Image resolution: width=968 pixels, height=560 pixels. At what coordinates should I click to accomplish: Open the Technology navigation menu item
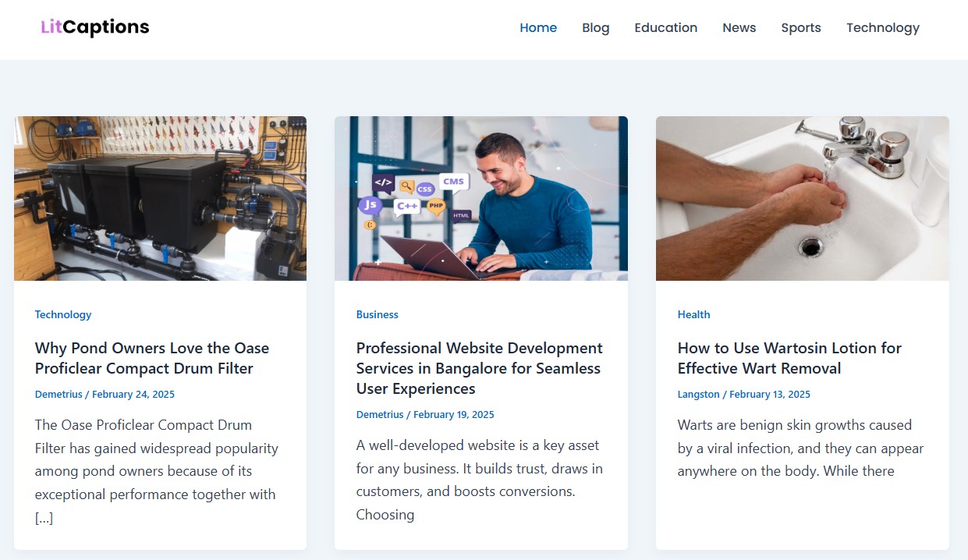point(883,28)
